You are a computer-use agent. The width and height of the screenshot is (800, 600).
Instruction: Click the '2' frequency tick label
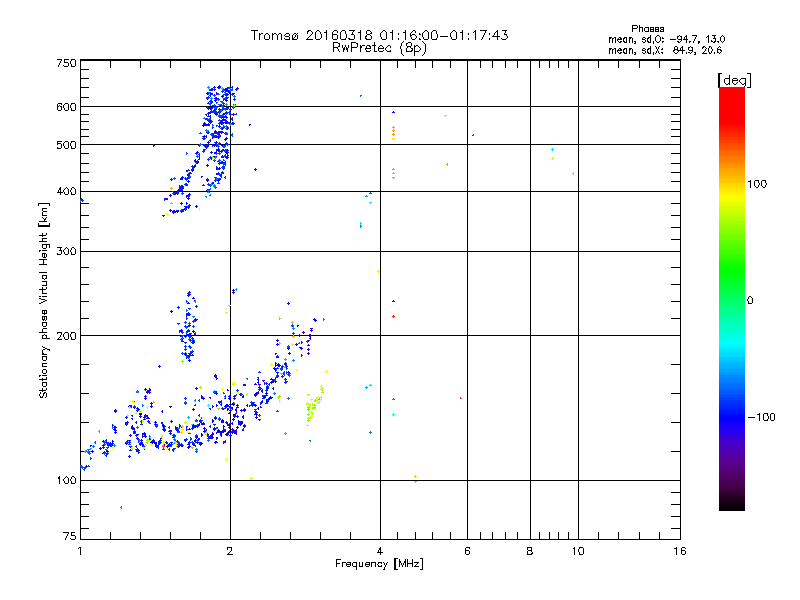(x=230, y=551)
